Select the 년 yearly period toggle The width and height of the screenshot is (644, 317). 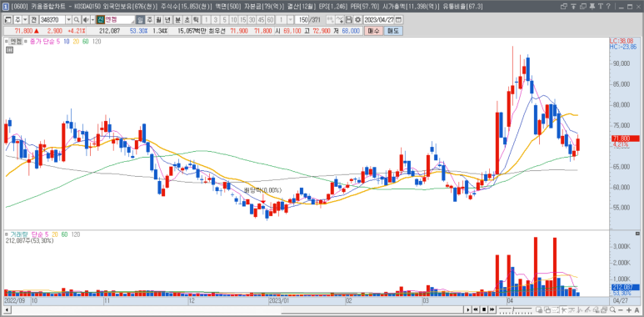point(167,20)
